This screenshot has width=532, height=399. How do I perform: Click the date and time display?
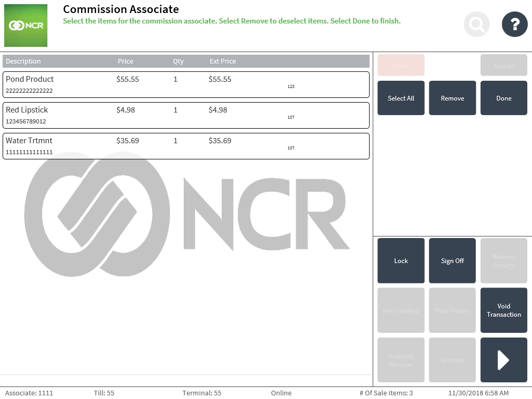coord(478,393)
